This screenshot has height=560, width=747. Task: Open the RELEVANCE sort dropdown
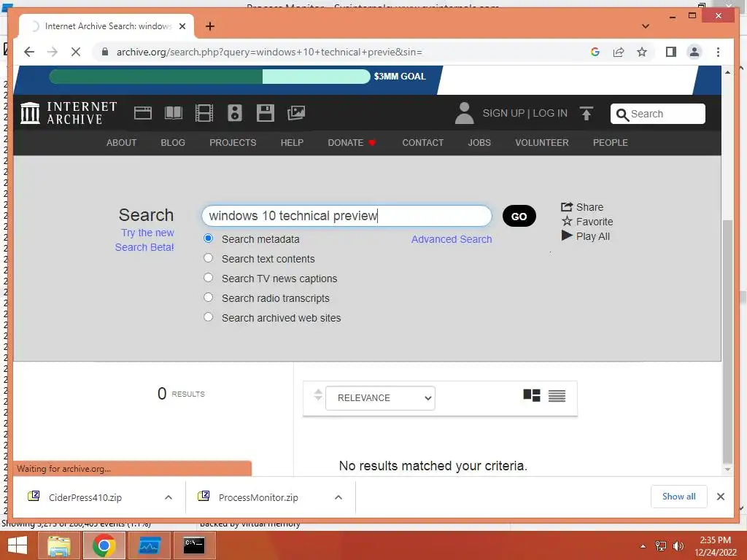(x=380, y=398)
